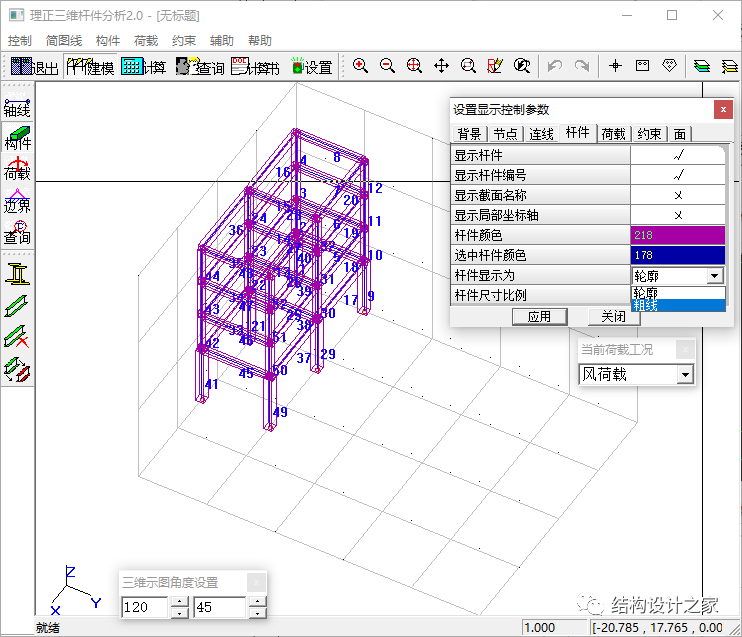Click the zoom in magnifier icon
The height and width of the screenshot is (637, 742).
point(360,66)
